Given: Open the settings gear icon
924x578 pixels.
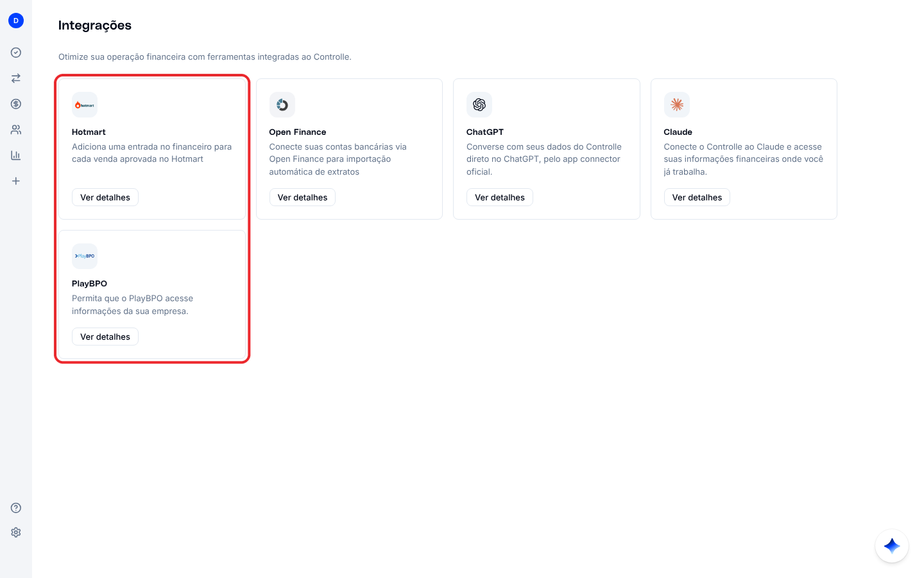Looking at the screenshot, I should click(16, 532).
